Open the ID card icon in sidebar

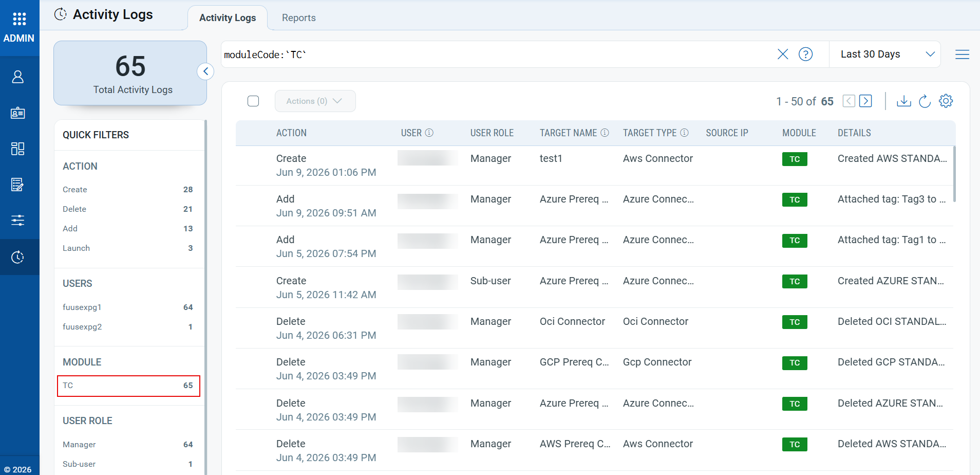[18, 113]
